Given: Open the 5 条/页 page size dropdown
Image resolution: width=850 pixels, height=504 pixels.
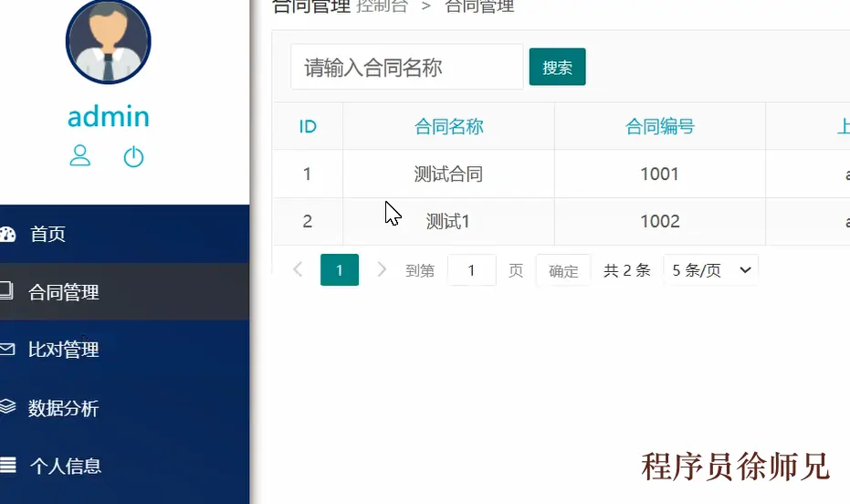Looking at the screenshot, I should point(710,270).
